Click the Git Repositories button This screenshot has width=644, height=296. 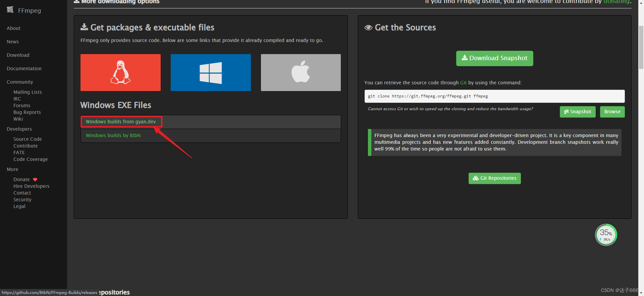(x=494, y=178)
